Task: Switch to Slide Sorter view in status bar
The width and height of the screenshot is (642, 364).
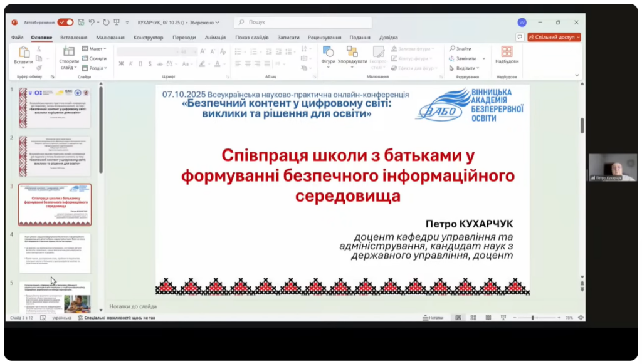Action: (472, 318)
